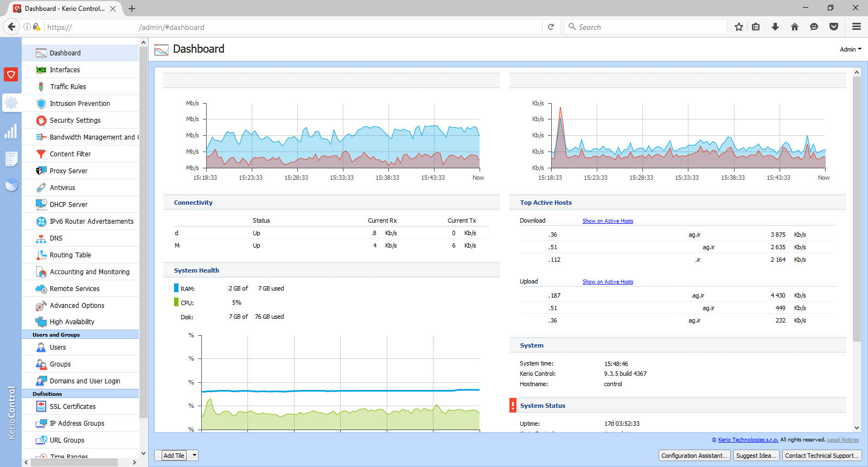The width and height of the screenshot is (868, 467).
Task: Click the Suggest Idea button
Action: click(756, 456)
